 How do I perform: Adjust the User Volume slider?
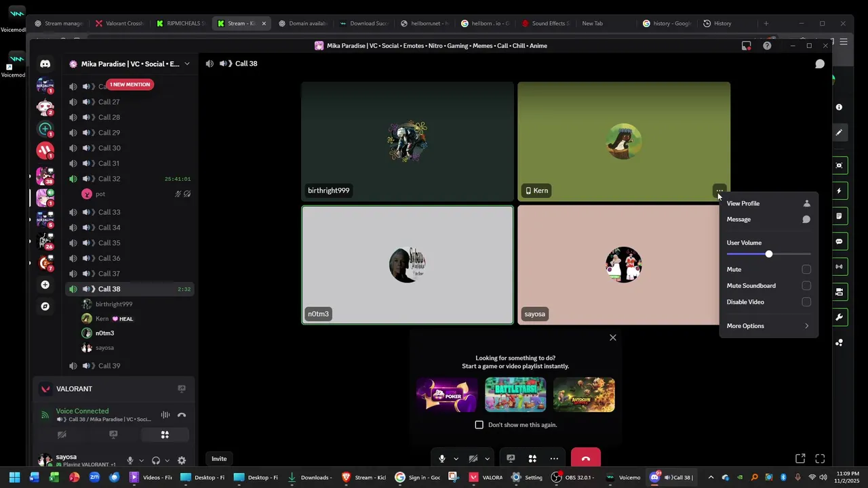pyautogui.click(x=769, y=254)
